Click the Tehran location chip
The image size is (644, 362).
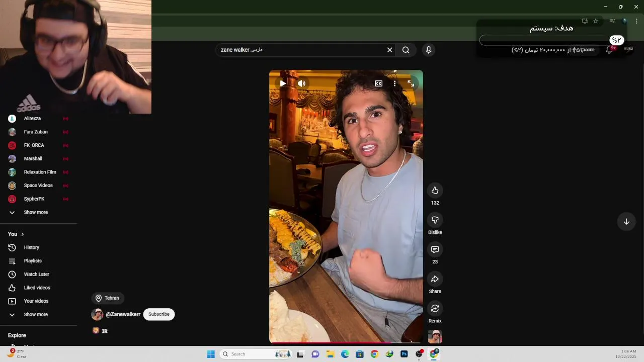click(x=107, y=298)
